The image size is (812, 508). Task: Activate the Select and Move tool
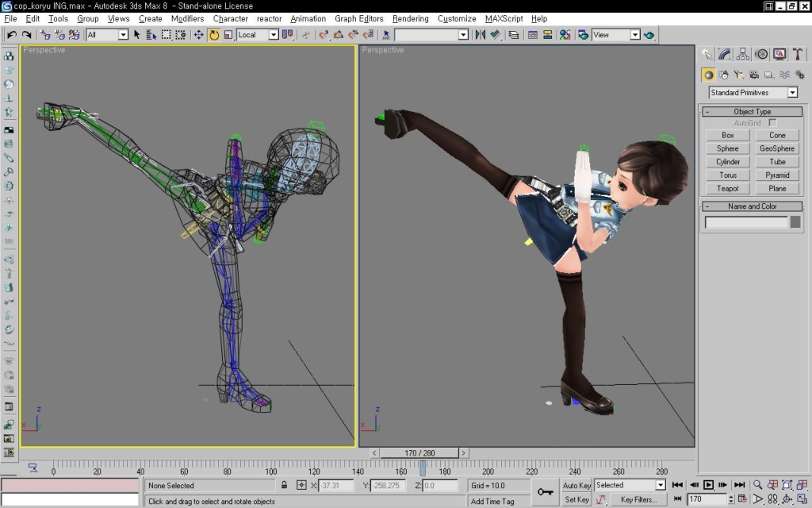198,35
